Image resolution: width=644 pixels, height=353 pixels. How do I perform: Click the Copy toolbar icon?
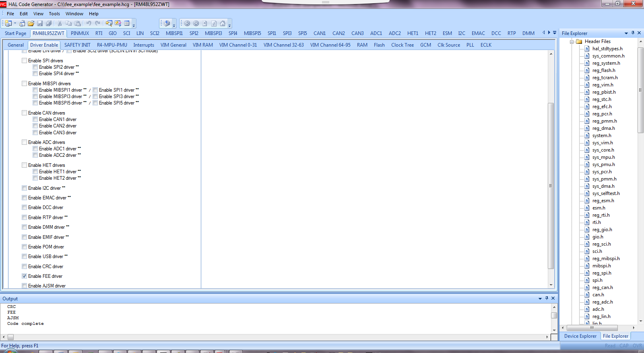pyautogui.click(x=69, y=23)
